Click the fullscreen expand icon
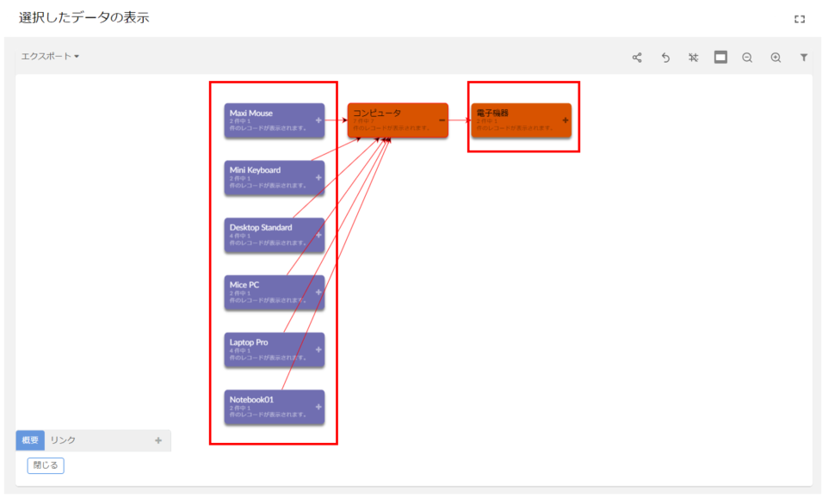The width and height of the screenshot is (828, 504). (x=800, y=19)
